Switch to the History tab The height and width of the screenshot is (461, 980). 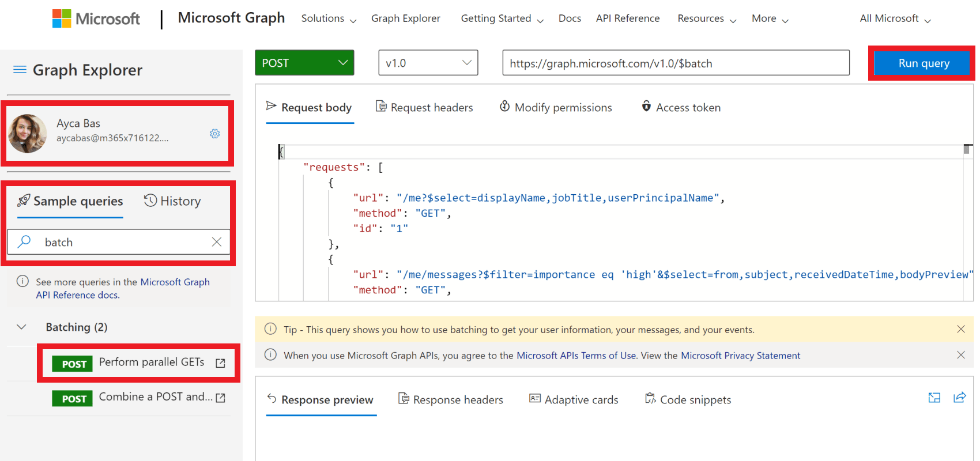pos(172,201)
